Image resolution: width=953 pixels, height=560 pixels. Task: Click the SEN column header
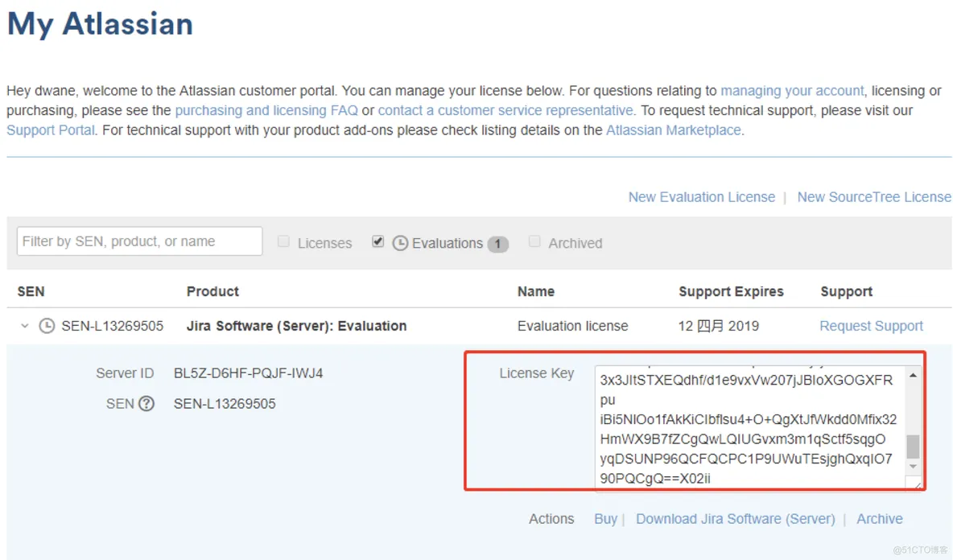tap(31, 291)
